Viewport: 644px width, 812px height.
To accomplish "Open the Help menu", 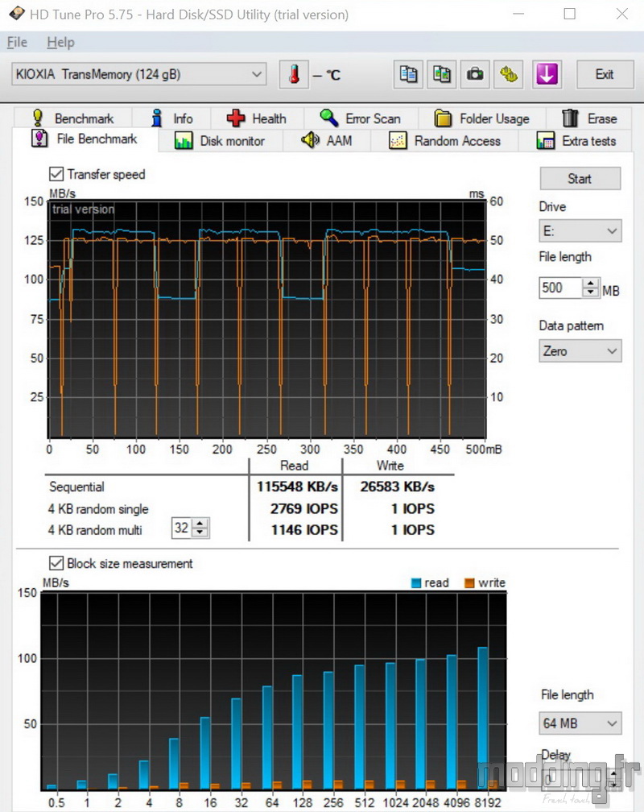I will click(60, 42).
